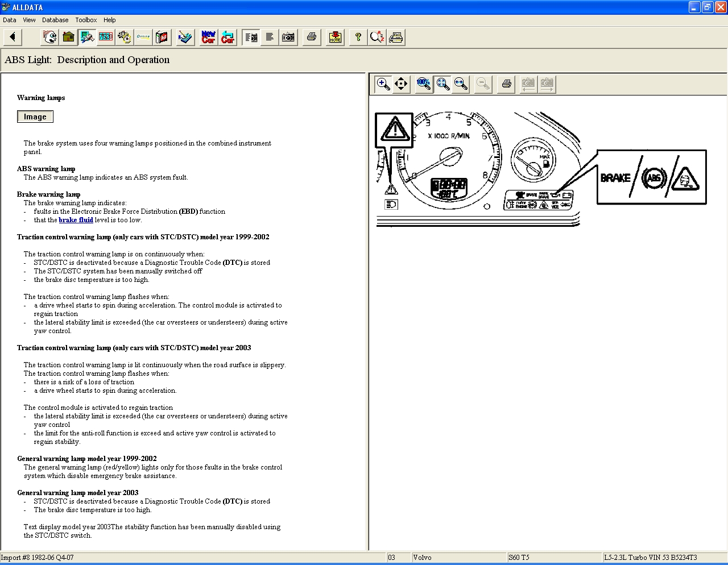The height and width of the screenshot is (565, 728).
Task: Click 'General warning lamp model year 2003' heading
Action: point(78,493)
